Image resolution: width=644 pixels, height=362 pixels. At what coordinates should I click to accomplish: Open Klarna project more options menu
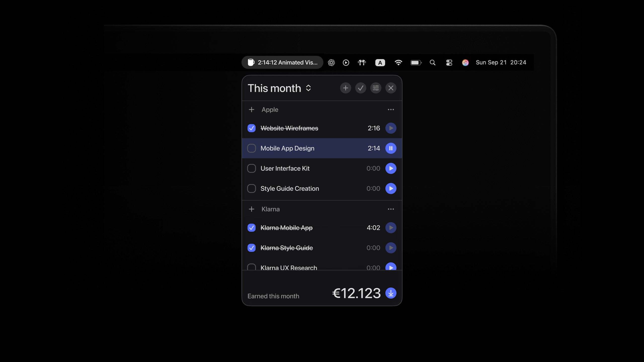coord(391,209)
